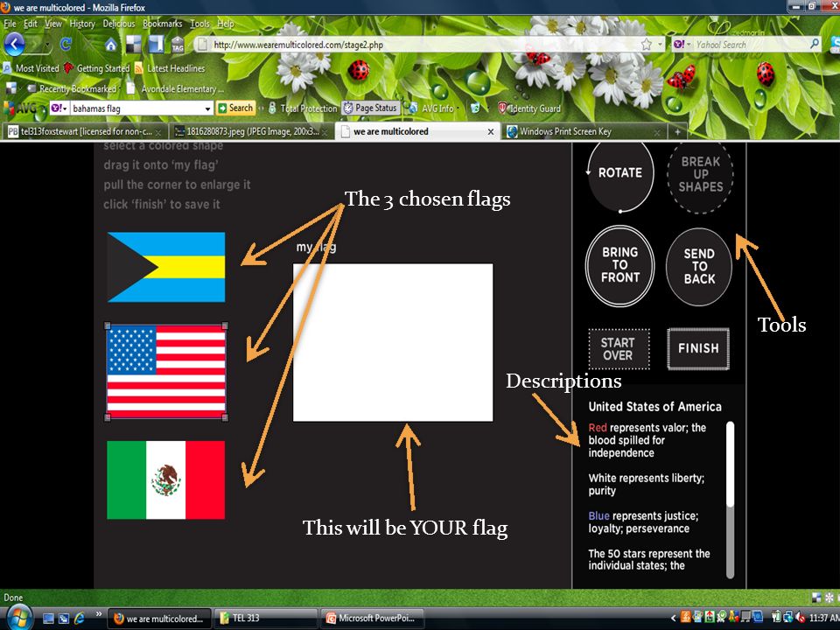
Task: Click Show Desktop quick launch icon
Action: (x=48, y=619)
